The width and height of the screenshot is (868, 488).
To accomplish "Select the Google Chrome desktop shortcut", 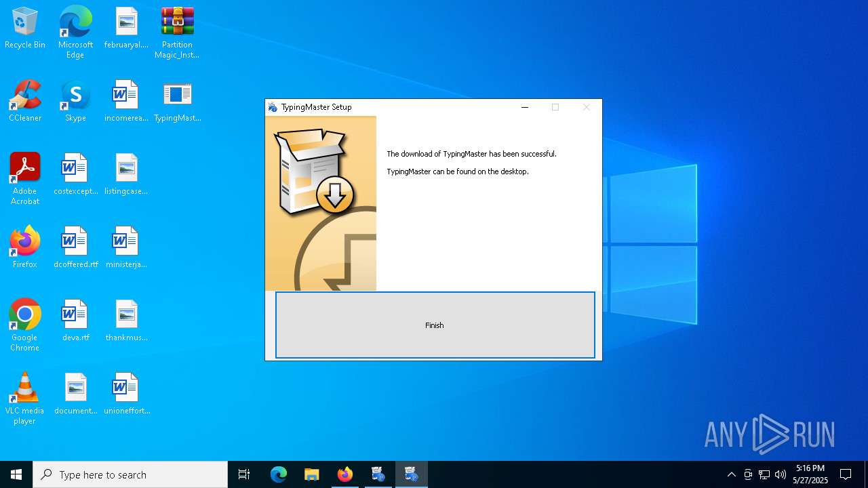I will pyautogui.click(x=25, y=325).
